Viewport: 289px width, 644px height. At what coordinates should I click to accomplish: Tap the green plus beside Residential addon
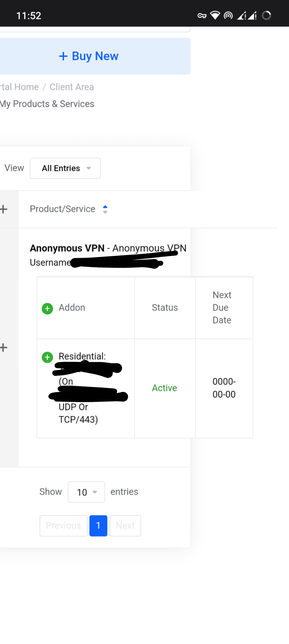(x=47, y=357)
